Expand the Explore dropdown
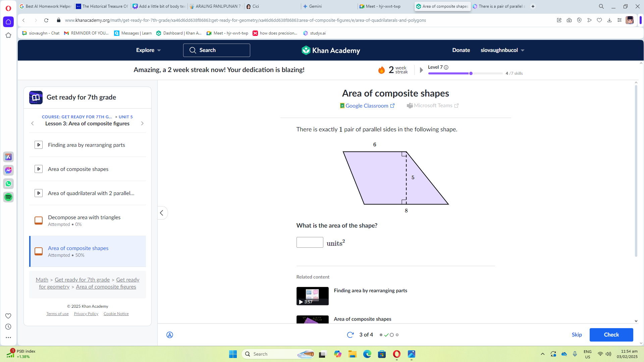Viewport: 644px width, 362px height. pos(148,50)
